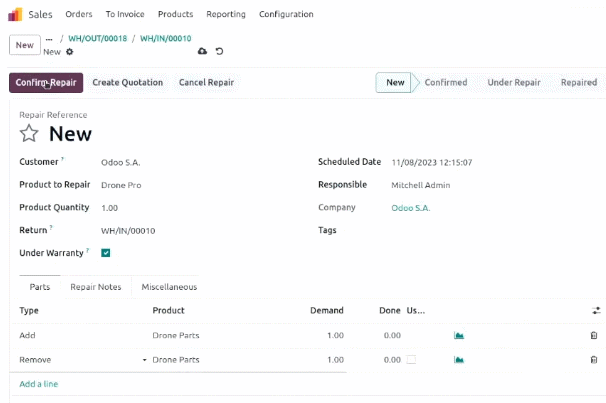Expand the Remove type dropdown arrow

tap(144, 360)
